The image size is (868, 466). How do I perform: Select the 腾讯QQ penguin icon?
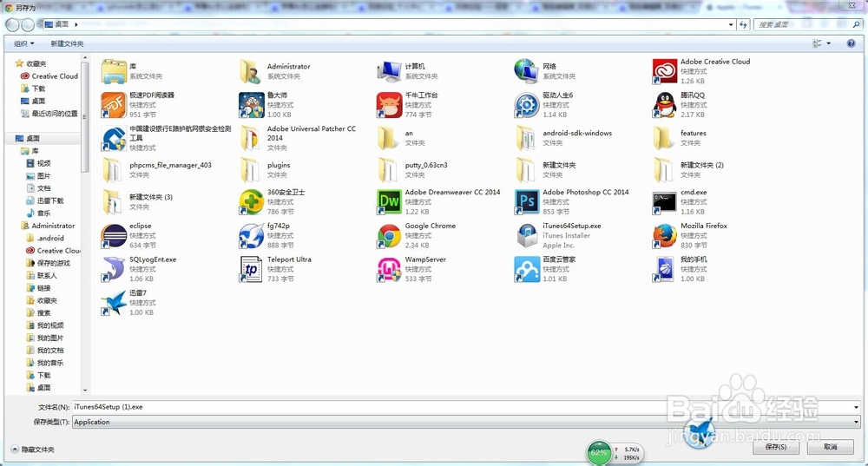(665, 105)
